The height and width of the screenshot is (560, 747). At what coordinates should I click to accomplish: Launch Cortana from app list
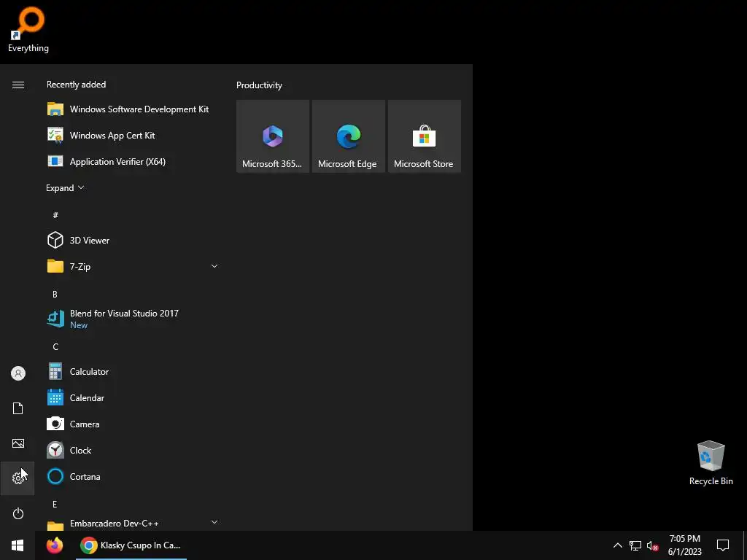[133, 476]
